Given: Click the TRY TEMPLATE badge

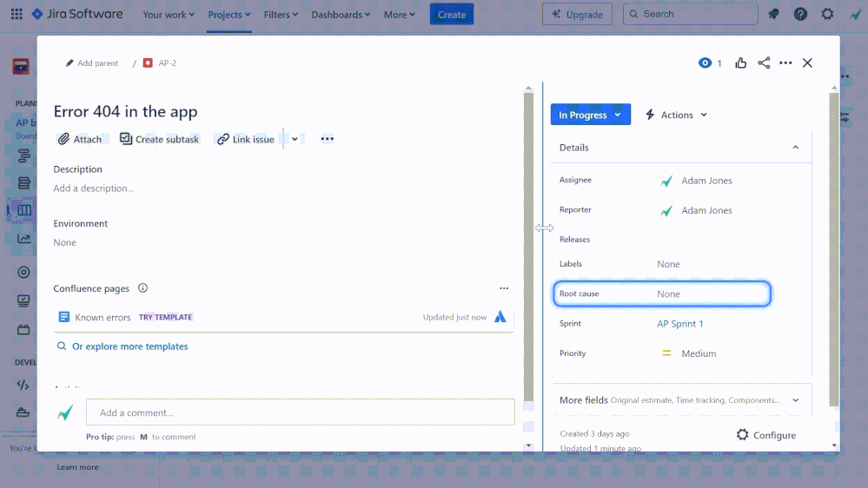Looking at the screenshot, I should point(165,317).
